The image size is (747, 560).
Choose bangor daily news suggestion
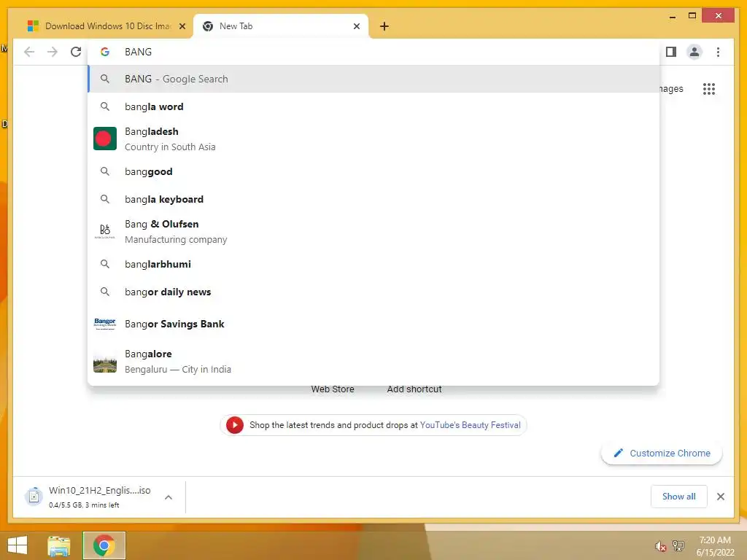coord(373,292)
